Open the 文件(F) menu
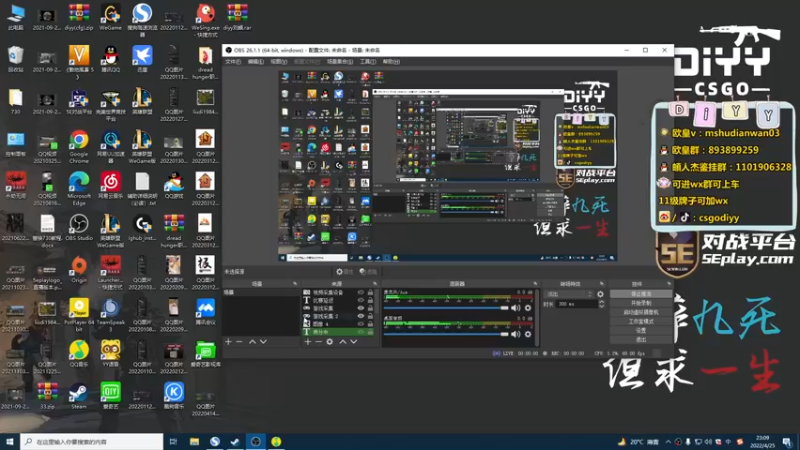The height and width of the screenshot is (450, 800). coord(233,62)
